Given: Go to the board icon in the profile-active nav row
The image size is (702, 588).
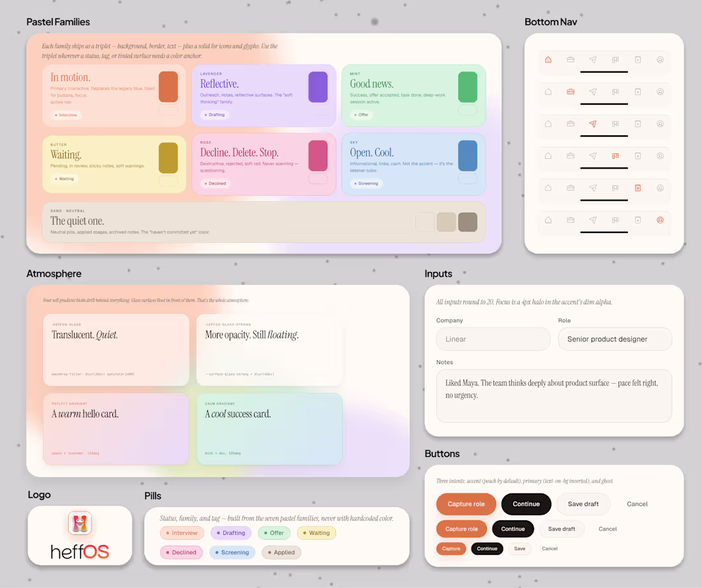Looking at the screenshot, I should click(x=615, y=220).
